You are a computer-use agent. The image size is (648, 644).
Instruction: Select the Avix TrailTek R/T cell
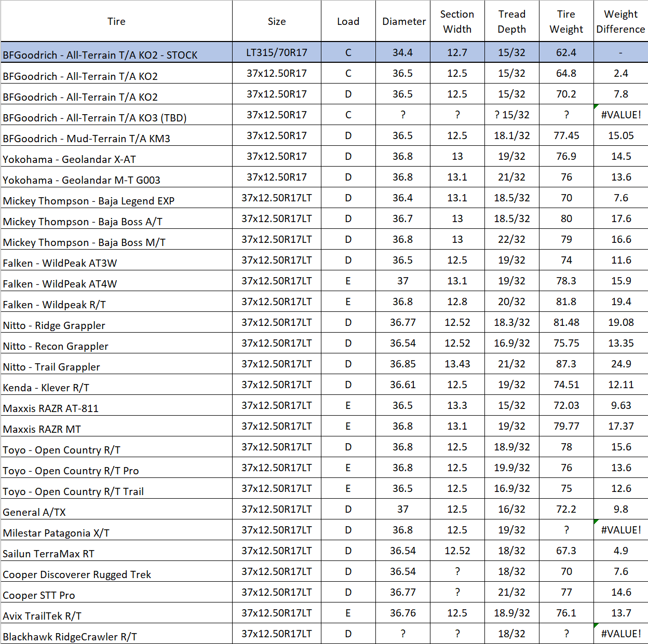116,613
